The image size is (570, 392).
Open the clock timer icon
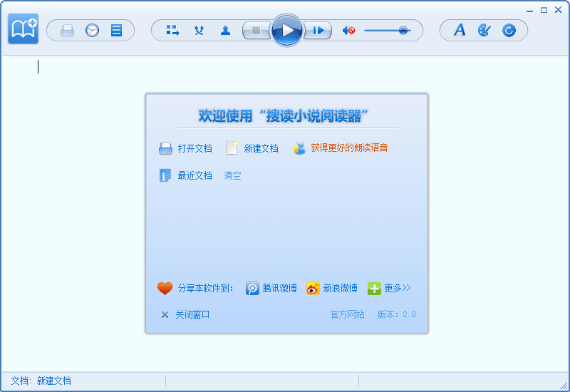pos(92,30)
